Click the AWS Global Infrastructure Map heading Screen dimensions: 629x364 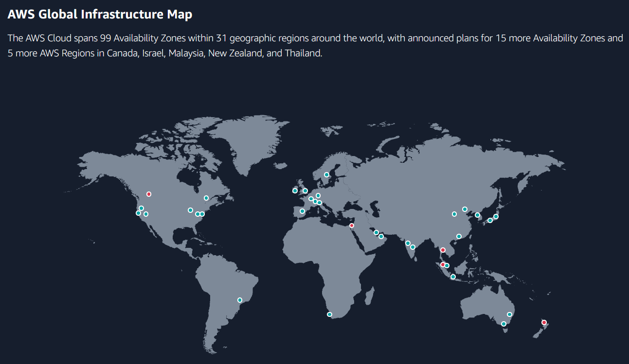pyautogui.click(x=100, y=15)
